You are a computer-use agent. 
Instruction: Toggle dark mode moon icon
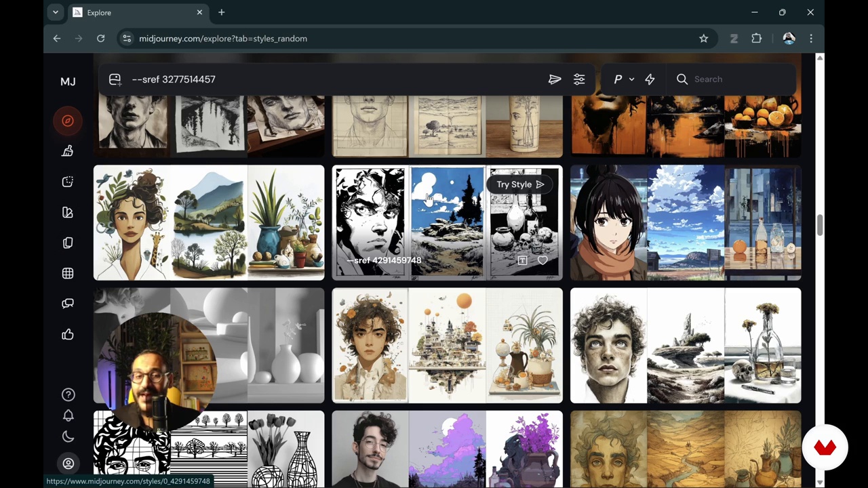[x=68, y=436]
